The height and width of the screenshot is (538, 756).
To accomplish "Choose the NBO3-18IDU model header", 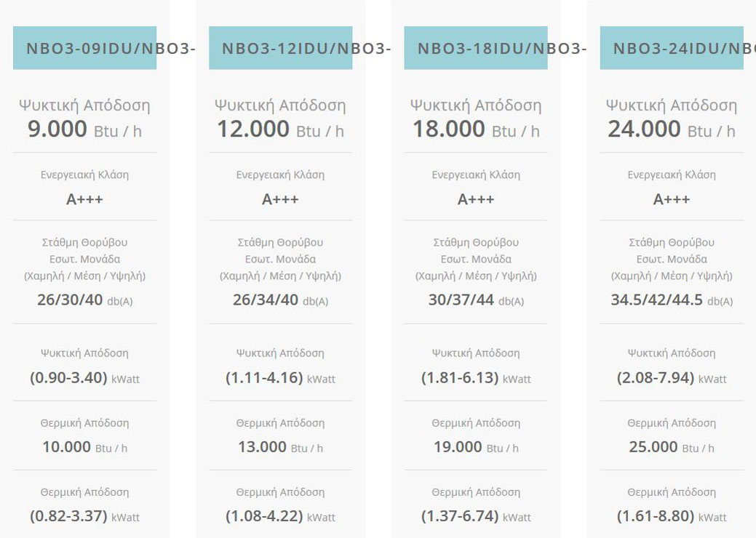I will (x=476, y=49).
